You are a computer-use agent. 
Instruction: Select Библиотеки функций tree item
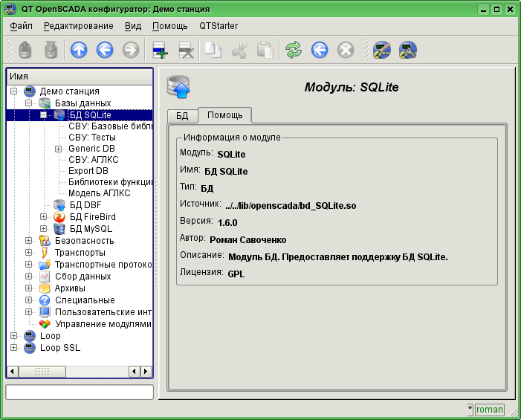point(110,182)
